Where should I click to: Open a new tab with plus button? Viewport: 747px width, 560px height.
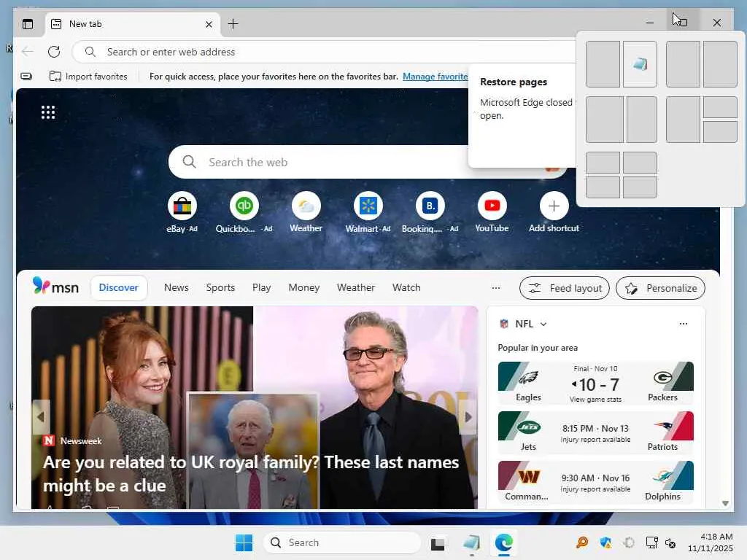233,24
